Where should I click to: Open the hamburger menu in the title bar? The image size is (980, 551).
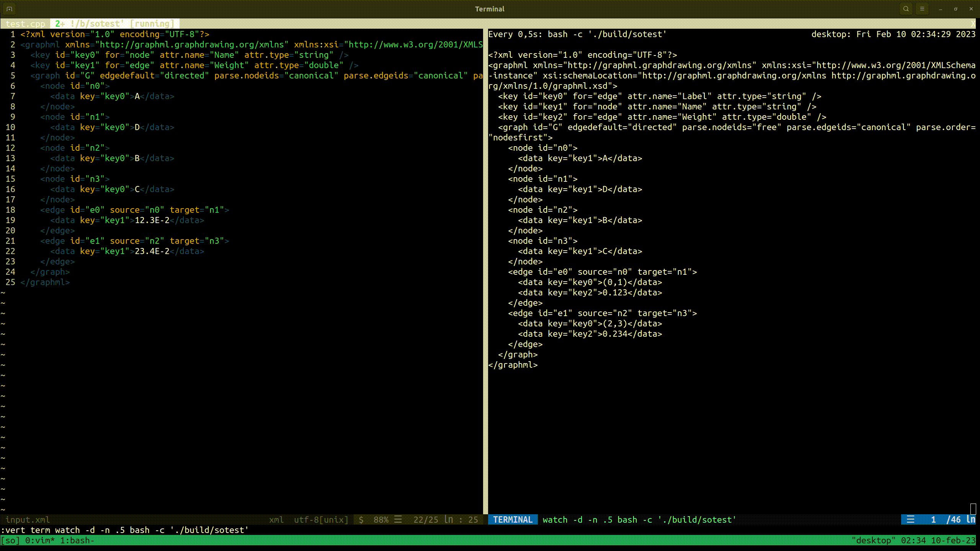(x=922, y=9)
